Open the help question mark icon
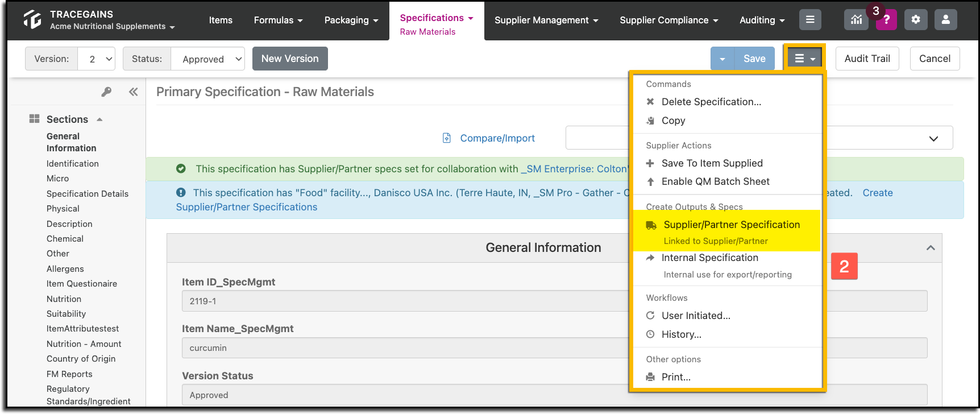Viewport: 980px width, 414px height. 886,20
